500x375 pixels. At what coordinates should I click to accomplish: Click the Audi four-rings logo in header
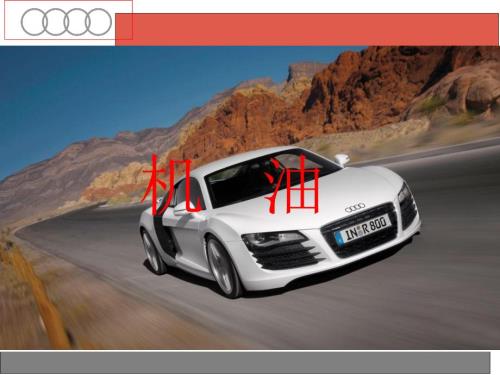66,22
